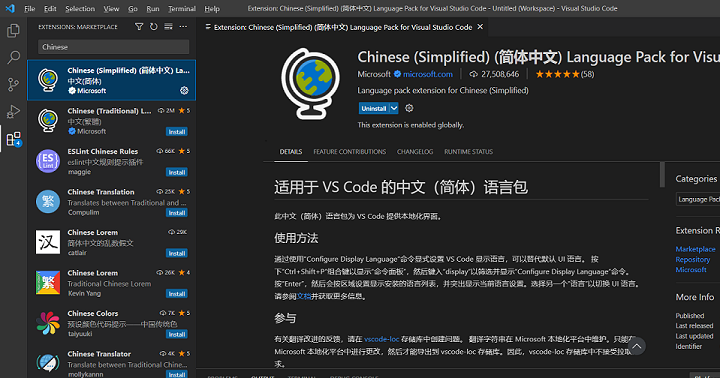The height and width of the screenshot is (378, 720).
Task: Switch to the Changelog tab
Action: pos(415,152)
